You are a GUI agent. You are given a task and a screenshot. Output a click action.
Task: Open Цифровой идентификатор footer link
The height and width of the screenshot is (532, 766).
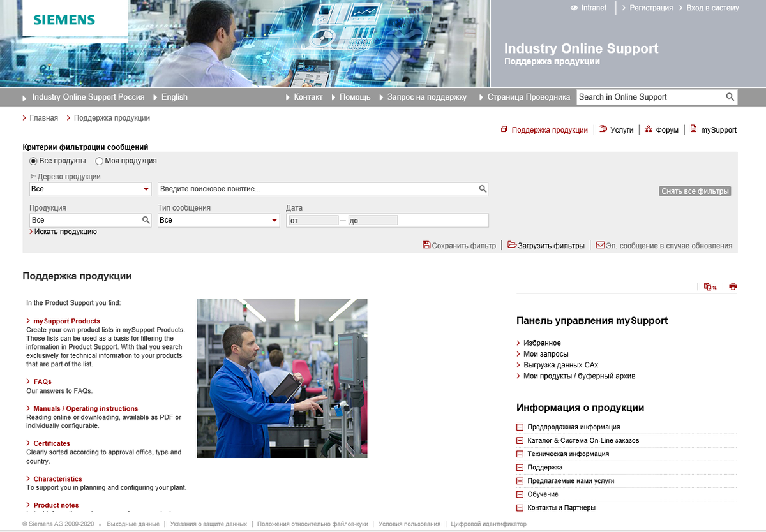(x=489, y=524)
